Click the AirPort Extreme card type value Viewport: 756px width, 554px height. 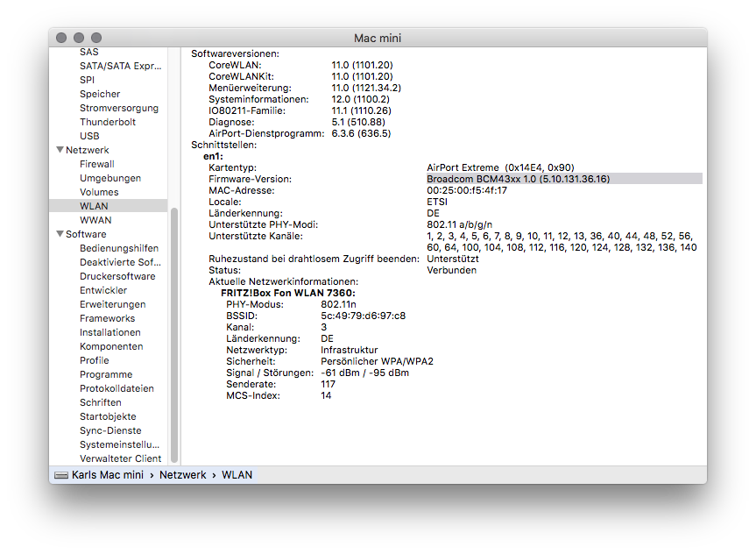tap(500, 167)
